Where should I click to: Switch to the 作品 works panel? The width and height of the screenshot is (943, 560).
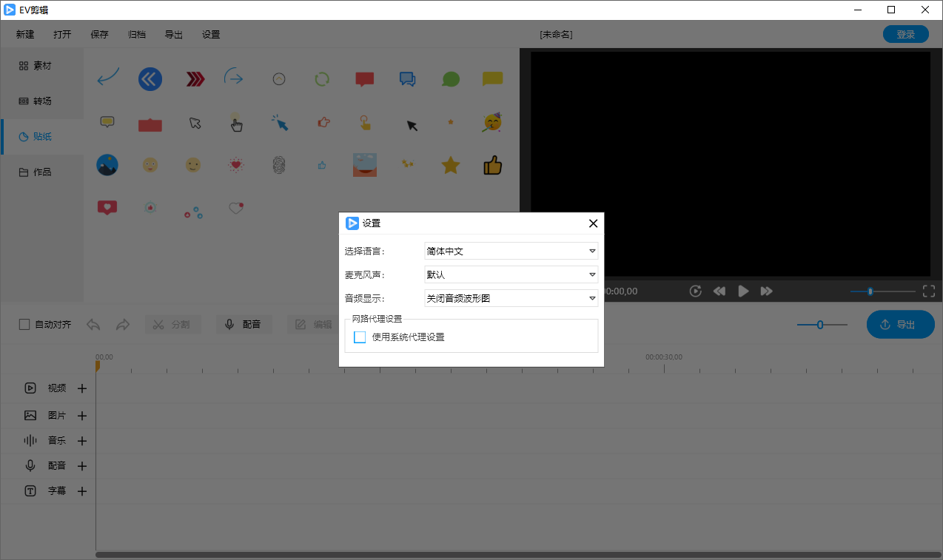pos(41,172)
